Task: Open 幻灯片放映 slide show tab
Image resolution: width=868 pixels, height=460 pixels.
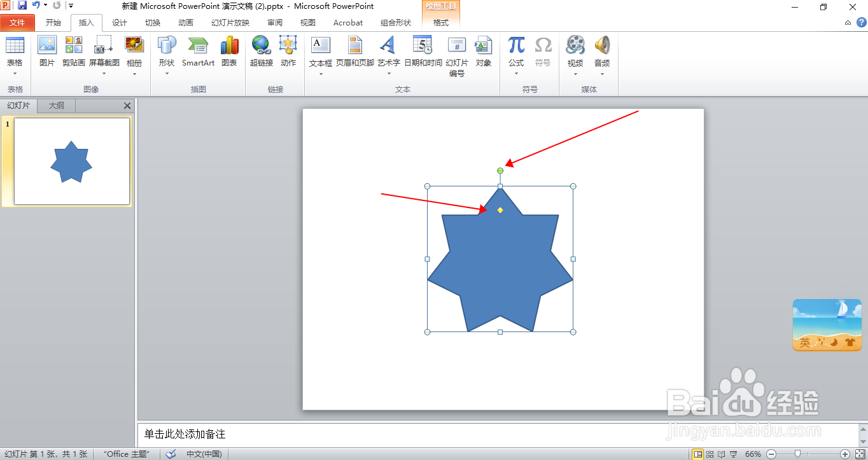Action: [x=230, y=23]
